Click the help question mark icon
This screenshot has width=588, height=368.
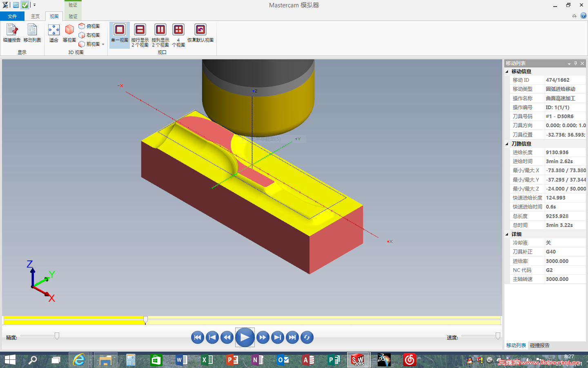coord(583,16)
